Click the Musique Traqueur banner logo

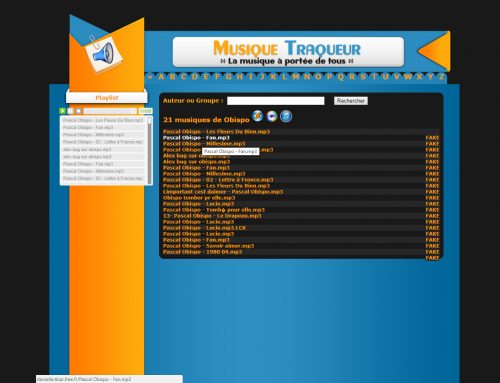coord(288,52)
